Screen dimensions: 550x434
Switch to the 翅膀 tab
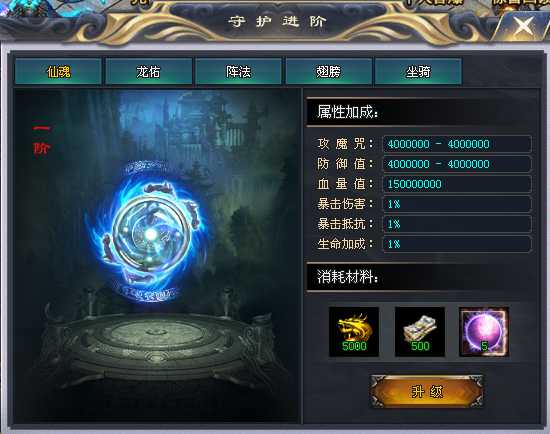tap(329, 72)
